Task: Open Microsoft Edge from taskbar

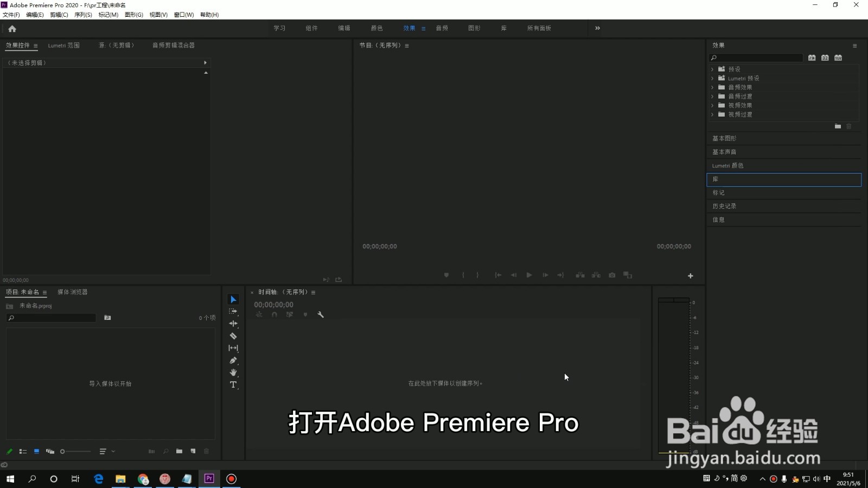Action: pyautogui.click(x=98, y=479)
